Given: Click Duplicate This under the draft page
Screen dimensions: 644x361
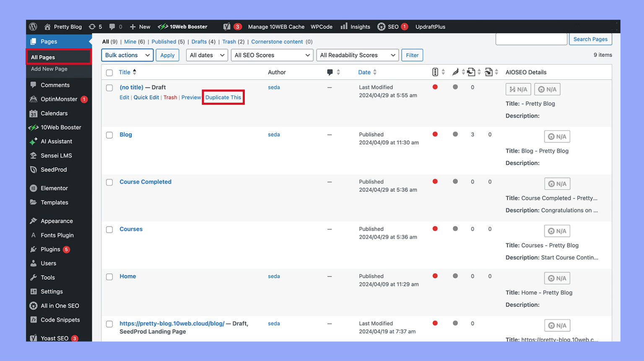Looking at the screenshot, I should point(223,97).
